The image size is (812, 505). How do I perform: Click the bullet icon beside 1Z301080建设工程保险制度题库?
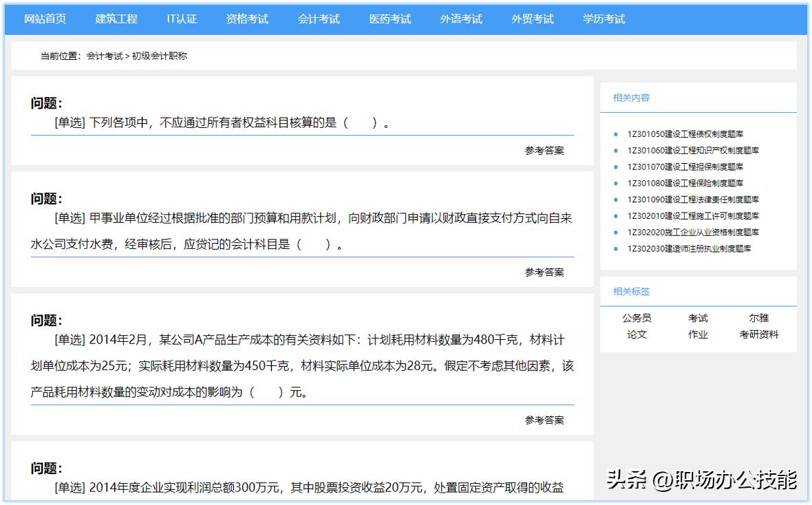[616, 183]
